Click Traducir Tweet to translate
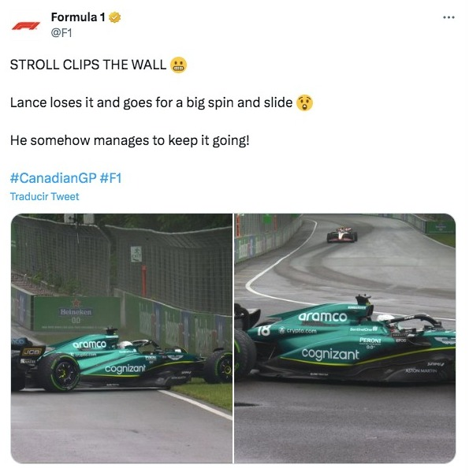This screenshot has height=476, width=469. (45, 196)
